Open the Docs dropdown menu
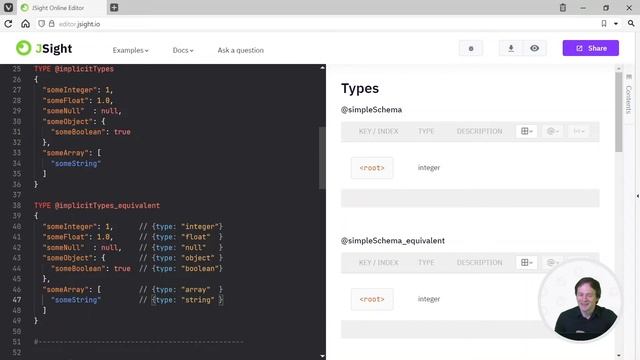Image resolution: width=640 pixels, height=360 pixels. click(183, 50)
